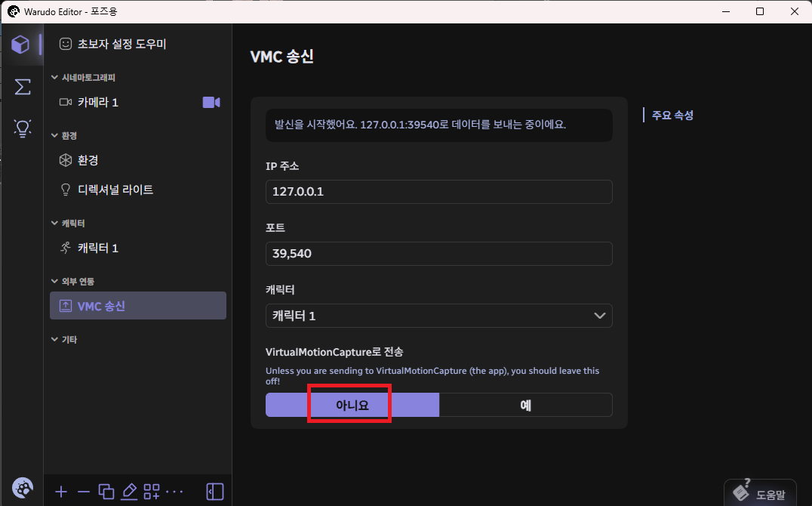The image size is (812, 506).
Task: Expand the 기타 section
Action: click(64, 339)
